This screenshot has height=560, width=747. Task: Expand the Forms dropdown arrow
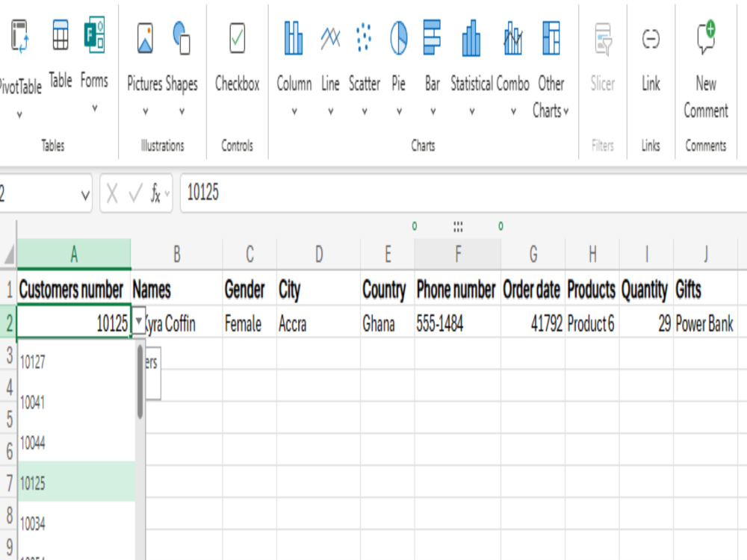(x=95, y=108)
